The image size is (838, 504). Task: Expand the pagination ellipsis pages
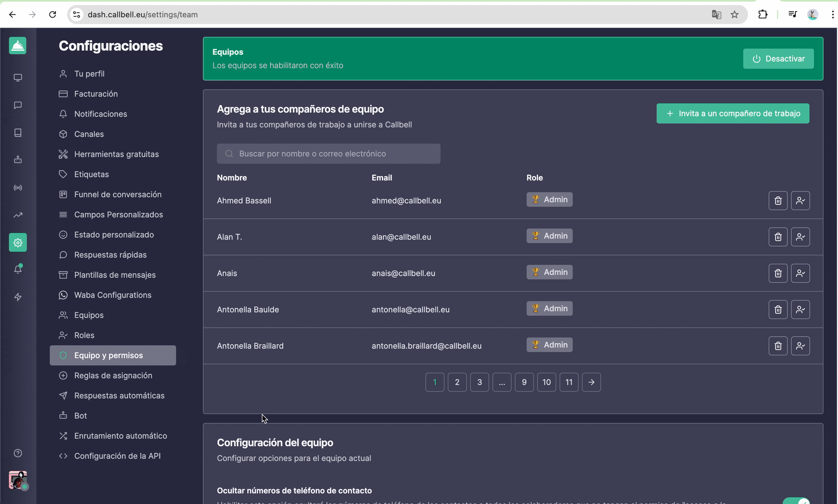pyautogui.click(x=502, y=382)
